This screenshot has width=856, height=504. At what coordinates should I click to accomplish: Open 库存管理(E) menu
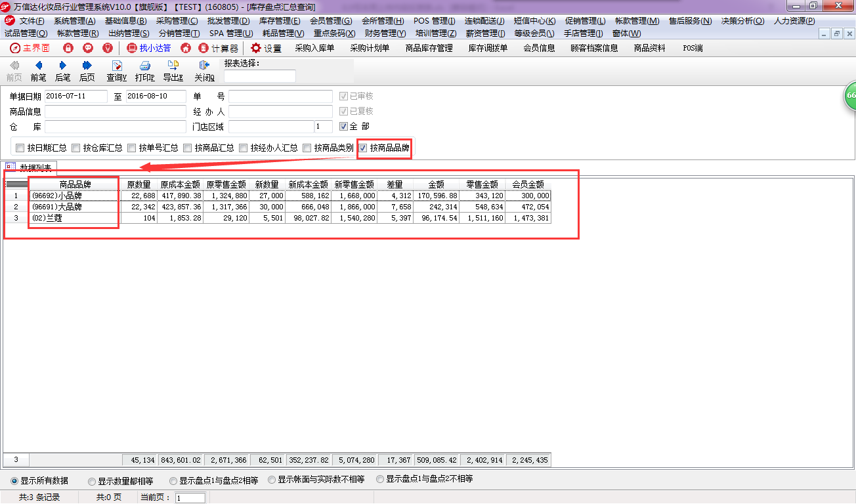[279, 21]
